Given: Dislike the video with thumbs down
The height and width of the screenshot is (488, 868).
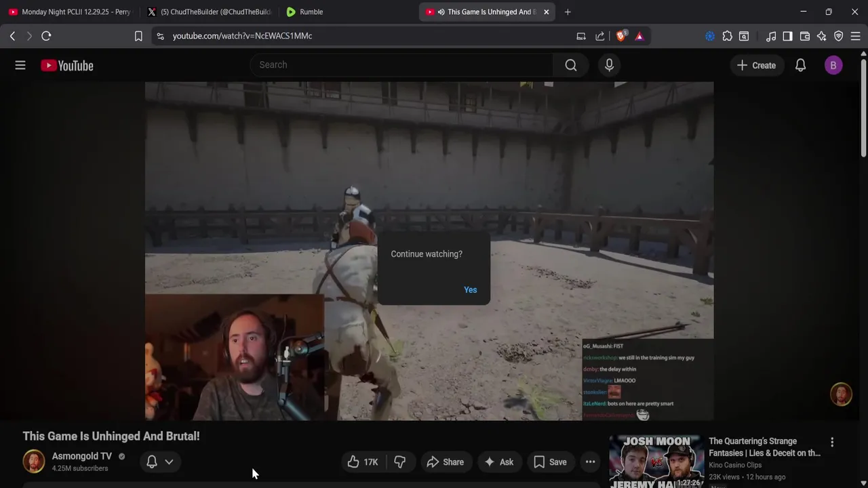Looking at the screenshot, I should 400,462.
